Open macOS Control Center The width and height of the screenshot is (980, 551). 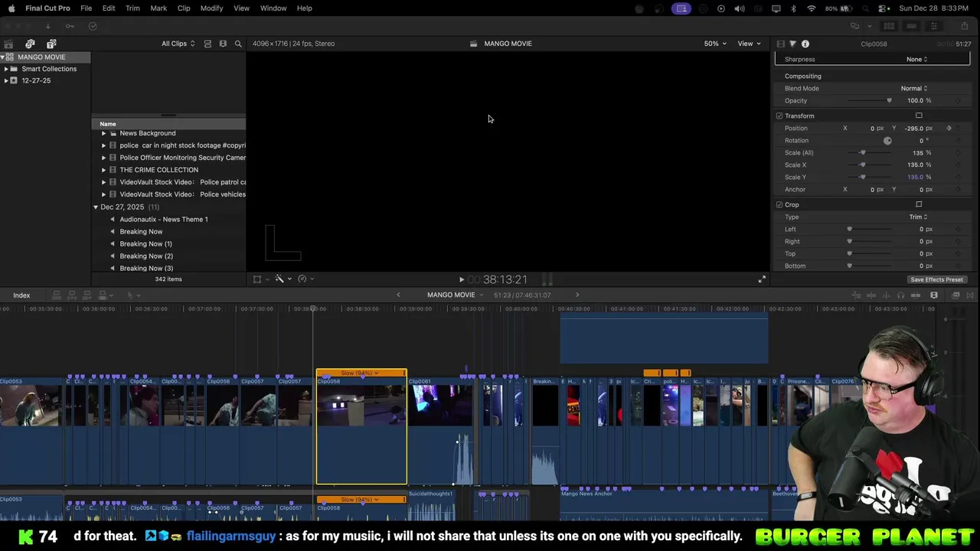click(x=882, y=8)
